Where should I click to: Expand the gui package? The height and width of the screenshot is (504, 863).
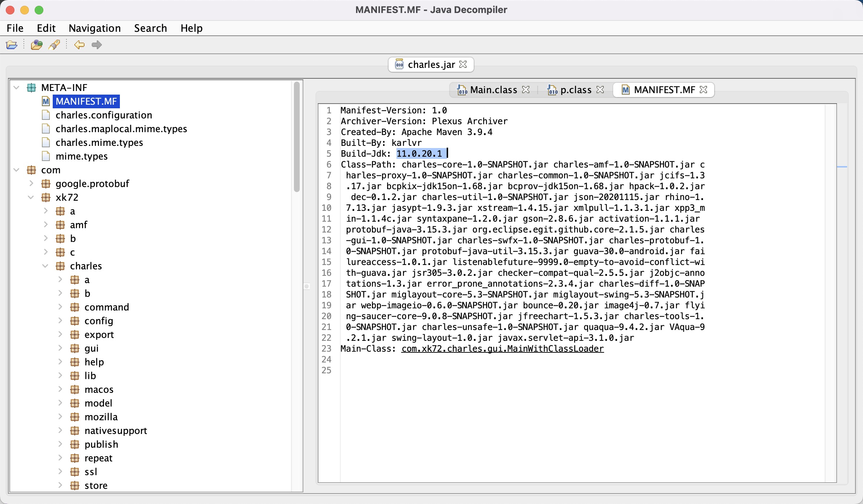(x=60, y=348)
